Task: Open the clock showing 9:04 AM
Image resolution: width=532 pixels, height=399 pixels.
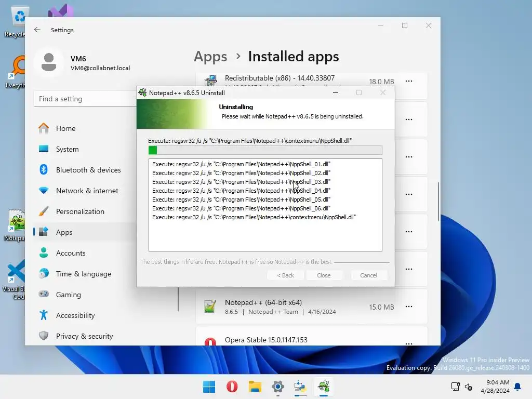Action: [x=495, y=387]
